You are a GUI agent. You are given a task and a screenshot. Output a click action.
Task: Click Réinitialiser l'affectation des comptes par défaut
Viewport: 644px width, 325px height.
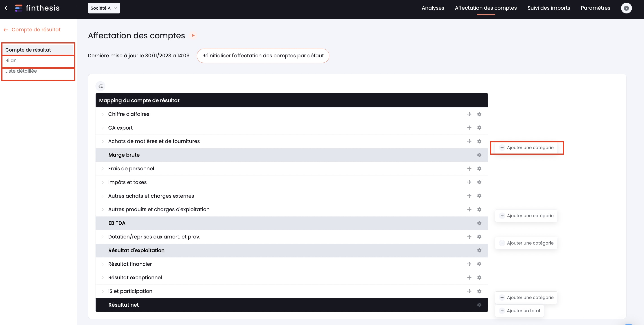pos(263,56)
